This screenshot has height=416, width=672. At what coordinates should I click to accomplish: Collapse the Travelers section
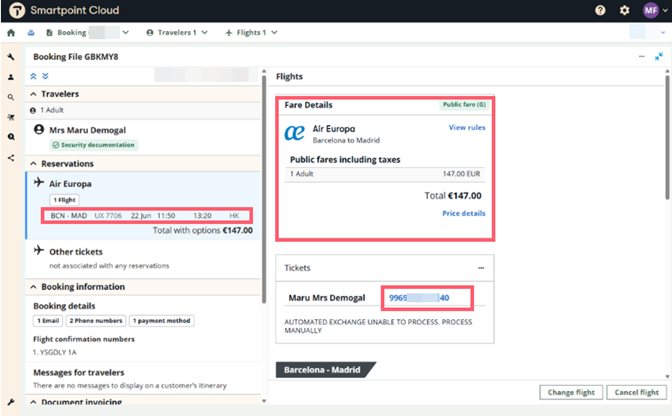(x=34, y=94)
